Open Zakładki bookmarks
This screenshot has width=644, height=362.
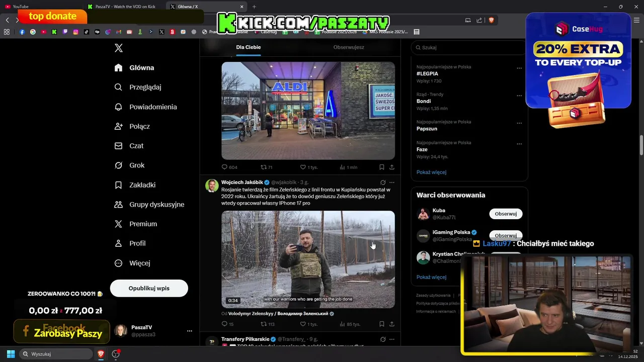[135, 185]
